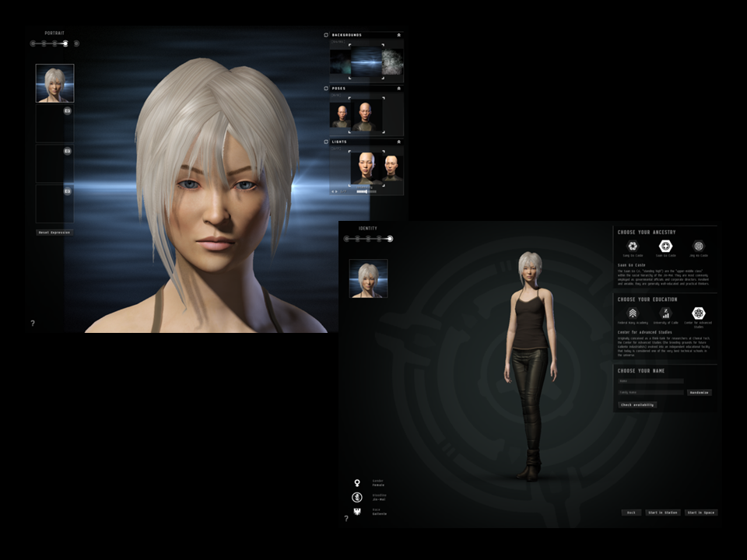Click the 'PORTRAIT' step title
The width and height of the screenshot is (747, 560).
point(54,33)
